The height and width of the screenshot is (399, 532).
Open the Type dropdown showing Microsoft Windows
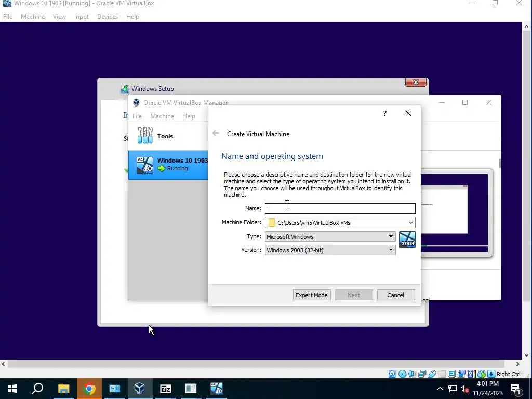(330, 236)
